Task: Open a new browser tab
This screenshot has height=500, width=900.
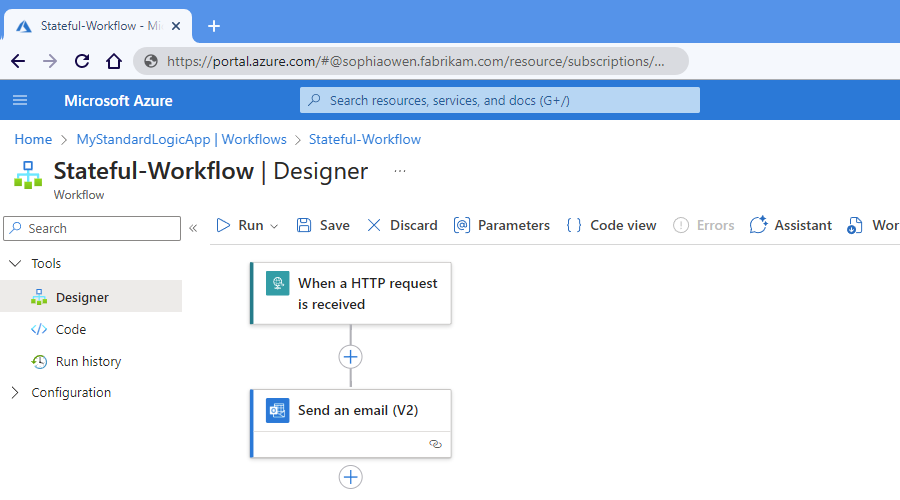Action: tap(213, 26)
